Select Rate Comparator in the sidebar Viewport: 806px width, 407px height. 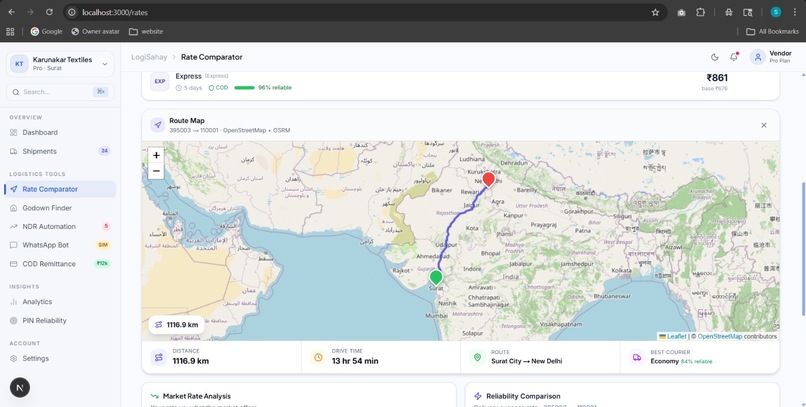(60, 189)
